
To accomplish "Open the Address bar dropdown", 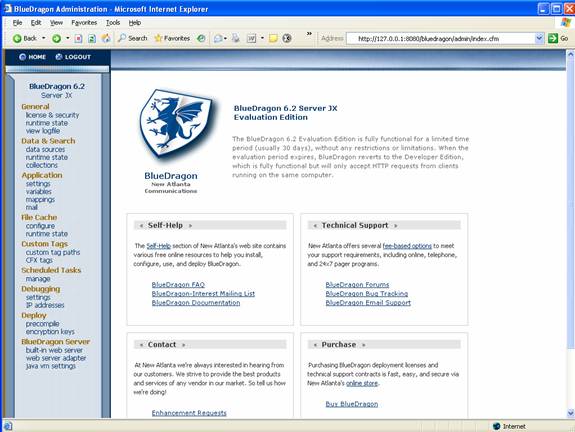I will click(539, 38).
